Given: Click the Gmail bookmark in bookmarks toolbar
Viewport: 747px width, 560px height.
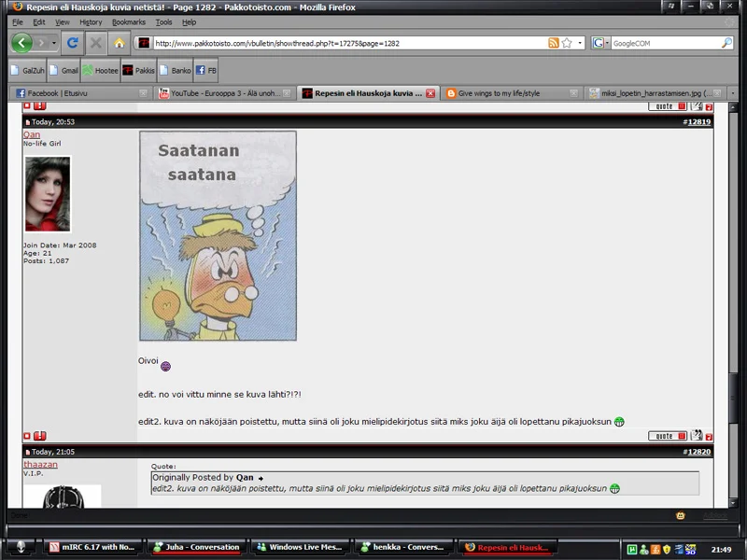Looking at the screenshot, I should (63, 70).
